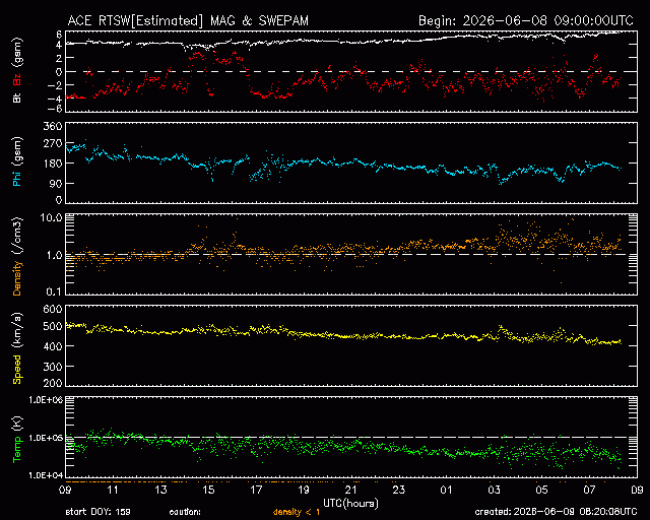Click the hour '05' label on the time axis
This screenshot has height=520, width=650.
point(542,490)
